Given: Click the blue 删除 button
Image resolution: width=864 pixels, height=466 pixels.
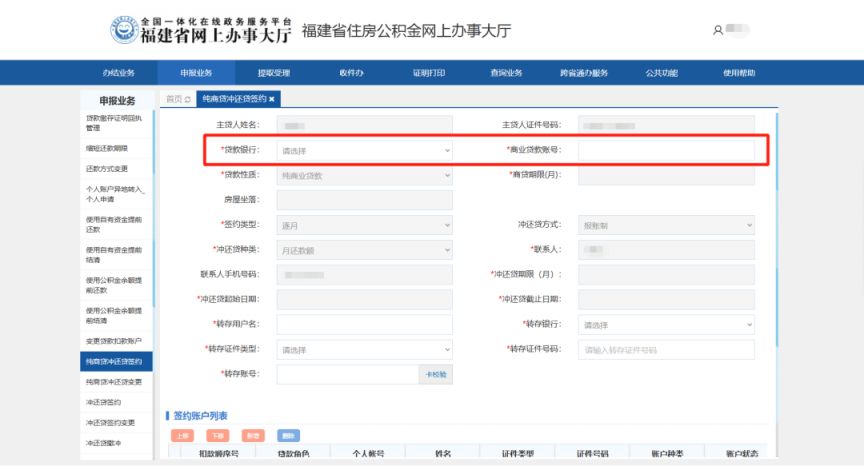Looking at the screenshot, I should (288, 436).
